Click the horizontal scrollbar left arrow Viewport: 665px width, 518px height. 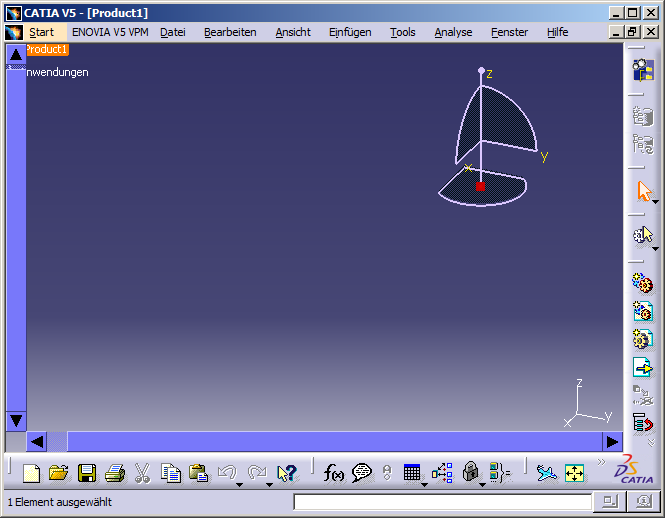(x=37, y=442)
